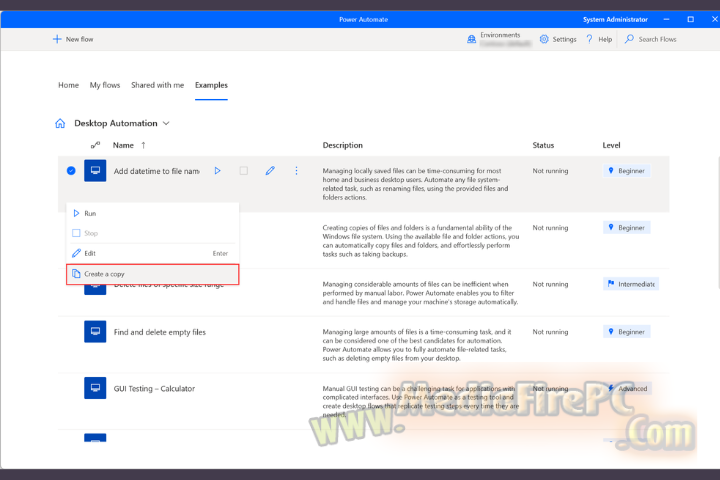Select Find and delete empty files flow
720x480 pixels.
[160, 332]
